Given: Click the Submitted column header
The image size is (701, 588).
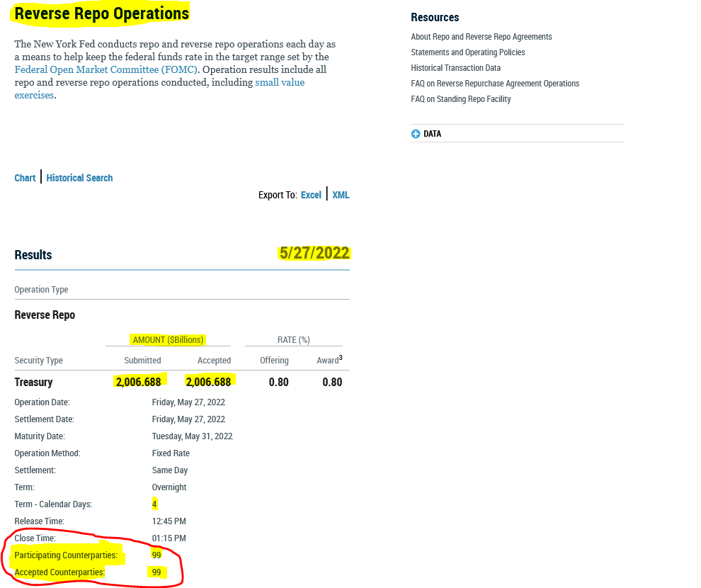Looking at the screenshot, I should [142, 361].
